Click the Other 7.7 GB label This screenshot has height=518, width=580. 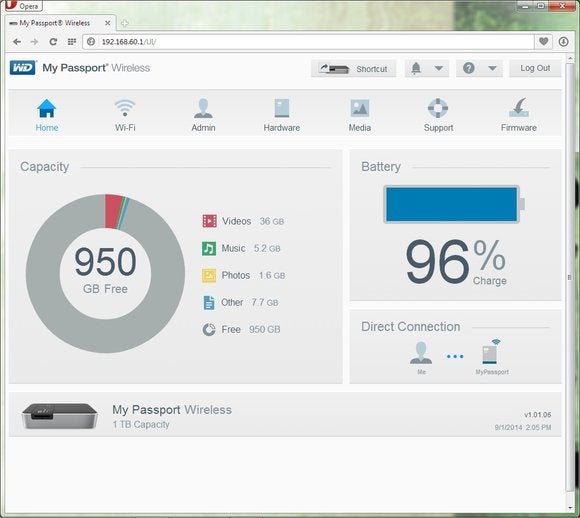250,302
